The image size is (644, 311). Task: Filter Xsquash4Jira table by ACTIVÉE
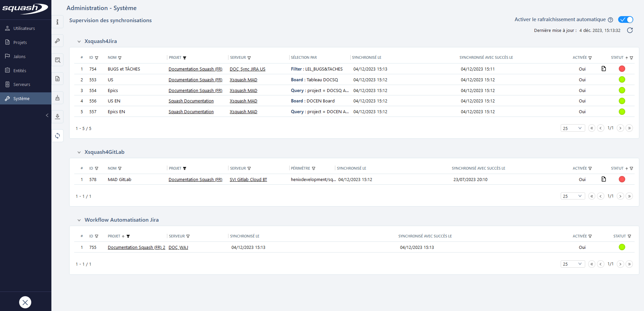tap(590, 58)
